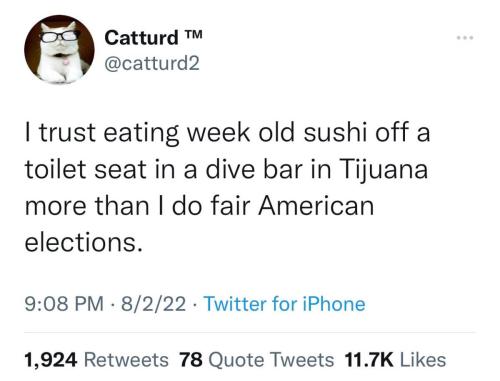500x381 pixels.
Task: Select the Retweets label
Action: click(126, 360)
